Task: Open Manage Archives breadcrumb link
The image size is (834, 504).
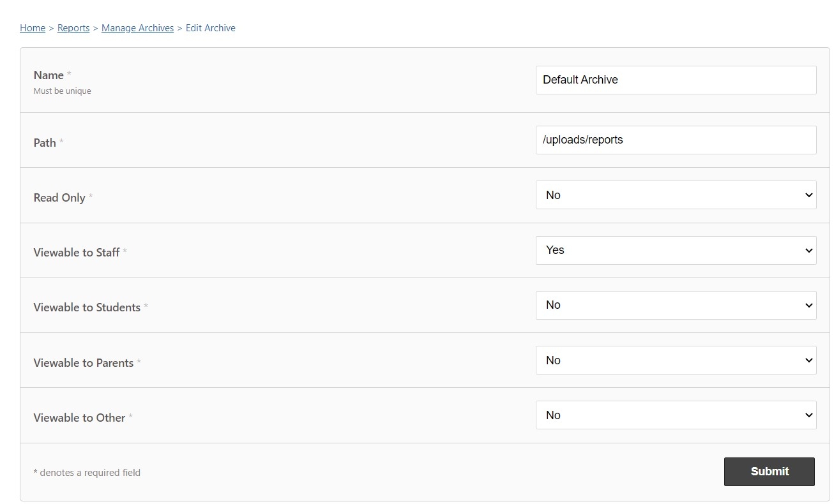Action: pyautogui.click(x=137, y=28)
